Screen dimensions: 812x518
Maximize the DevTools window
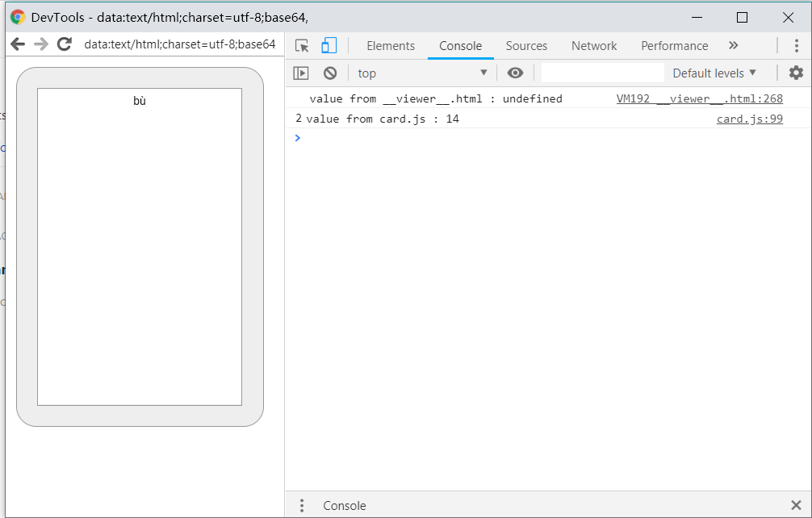742,17
